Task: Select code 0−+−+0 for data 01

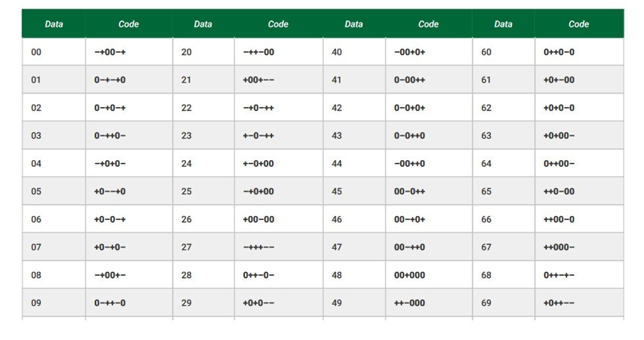Action: click(x=110, y=80)
